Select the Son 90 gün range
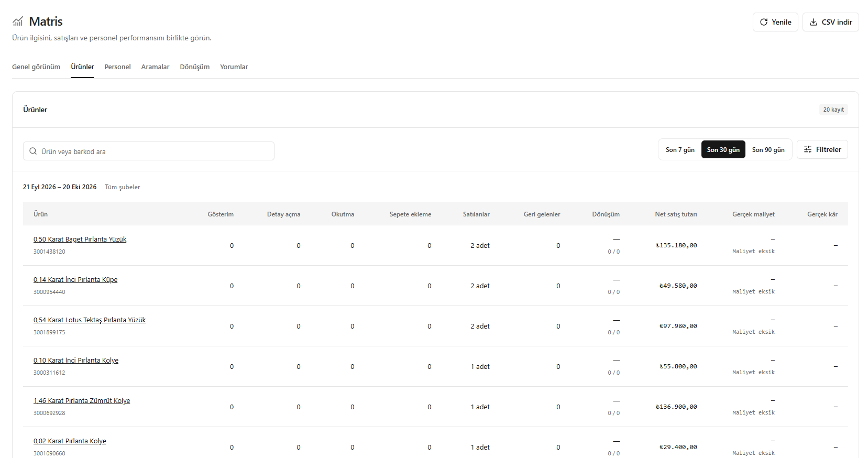Viewport: 868px width, 458px height. coord(768,149)
